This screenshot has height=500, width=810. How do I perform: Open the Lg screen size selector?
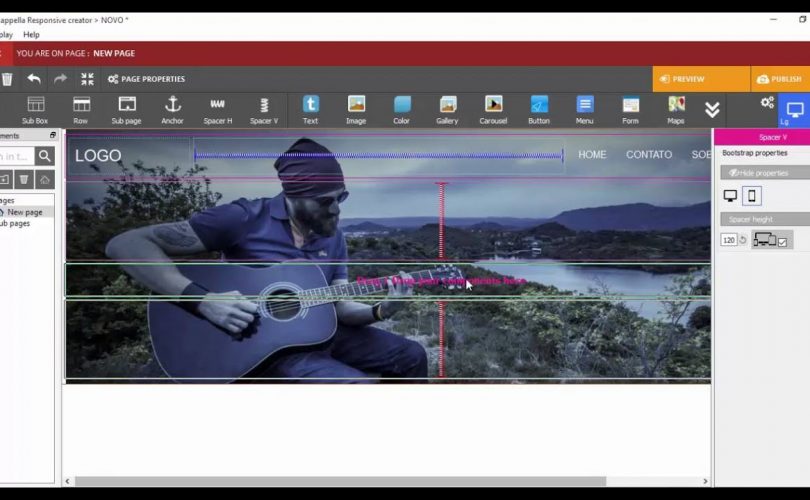coord(794,111)
